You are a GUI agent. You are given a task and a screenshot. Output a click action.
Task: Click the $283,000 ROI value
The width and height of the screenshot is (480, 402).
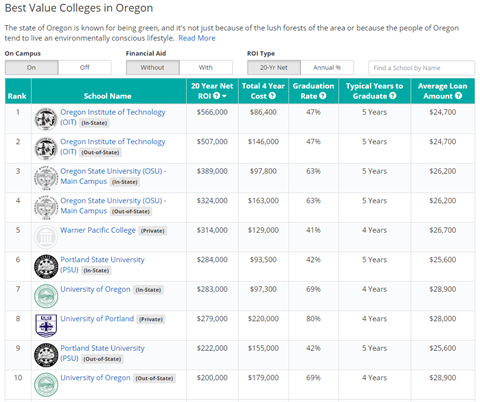click(x=212, y=289)
